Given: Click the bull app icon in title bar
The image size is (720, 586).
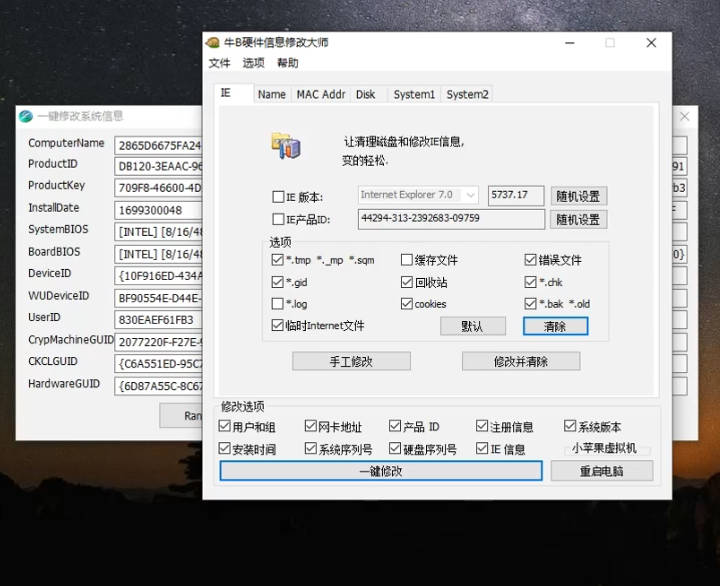Looking at the screenshot, I should pyautogui.click(x=212, y=43).
